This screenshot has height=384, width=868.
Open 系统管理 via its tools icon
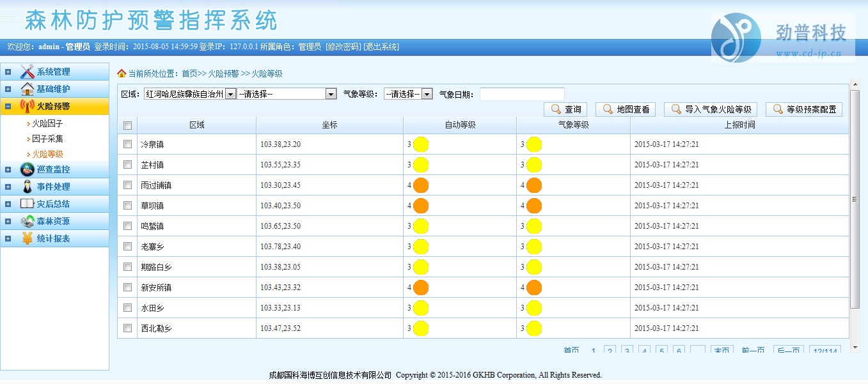click(27, 72)
